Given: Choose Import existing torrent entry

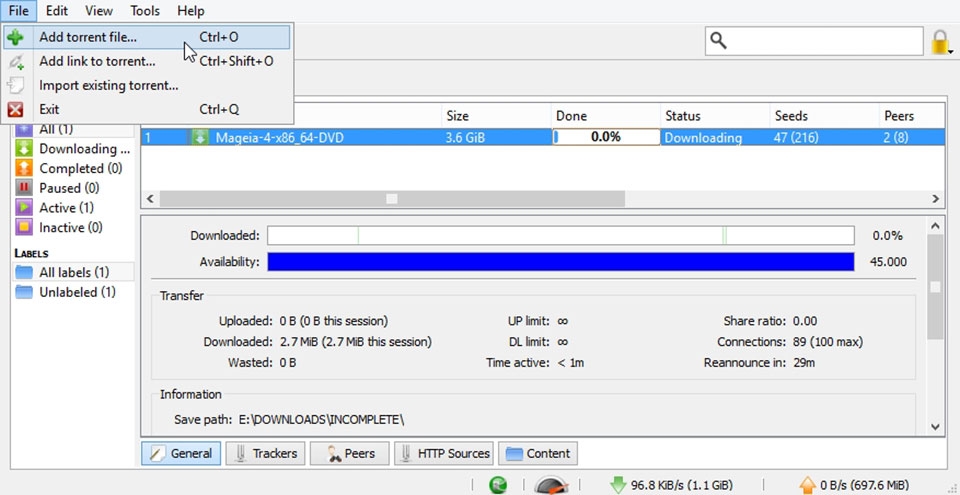Looking at the screenshot, I should coord(147,85).
